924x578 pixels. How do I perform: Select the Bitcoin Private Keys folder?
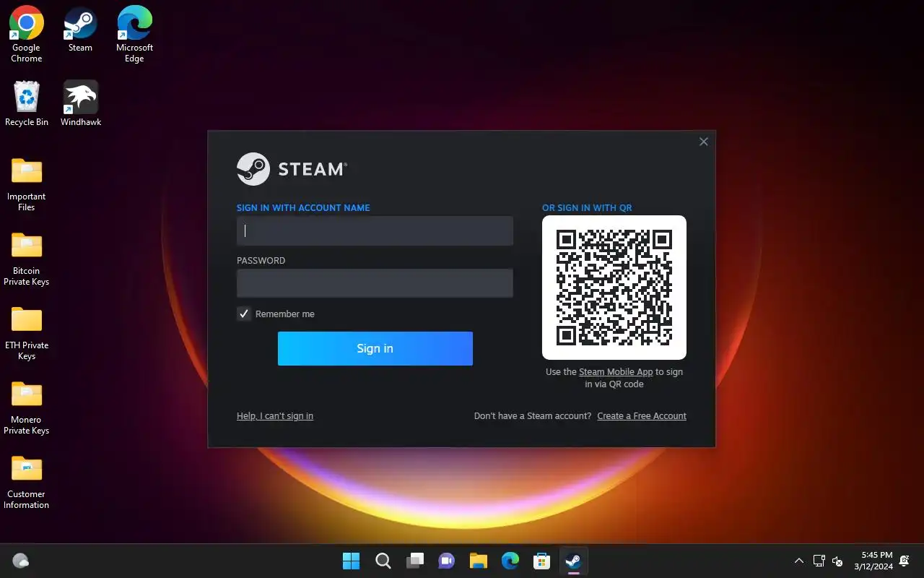click(x=27, y=259)
